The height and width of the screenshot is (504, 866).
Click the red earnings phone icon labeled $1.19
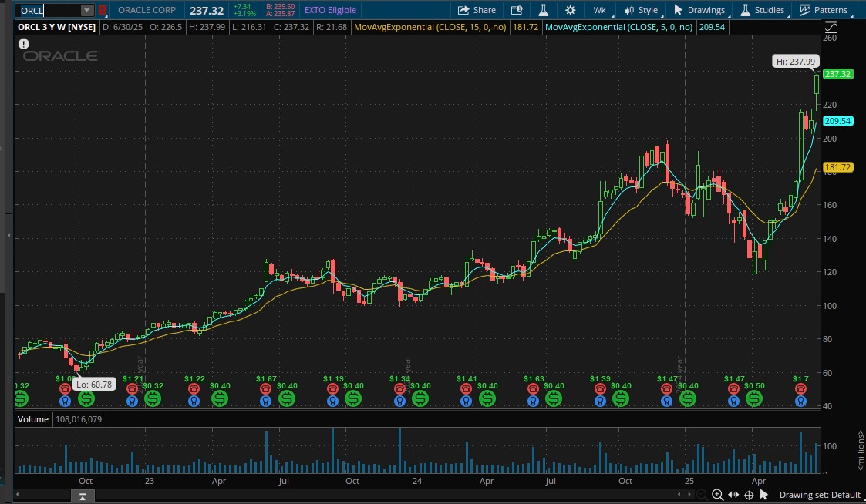pyautogui.click(x=332, y=388)
